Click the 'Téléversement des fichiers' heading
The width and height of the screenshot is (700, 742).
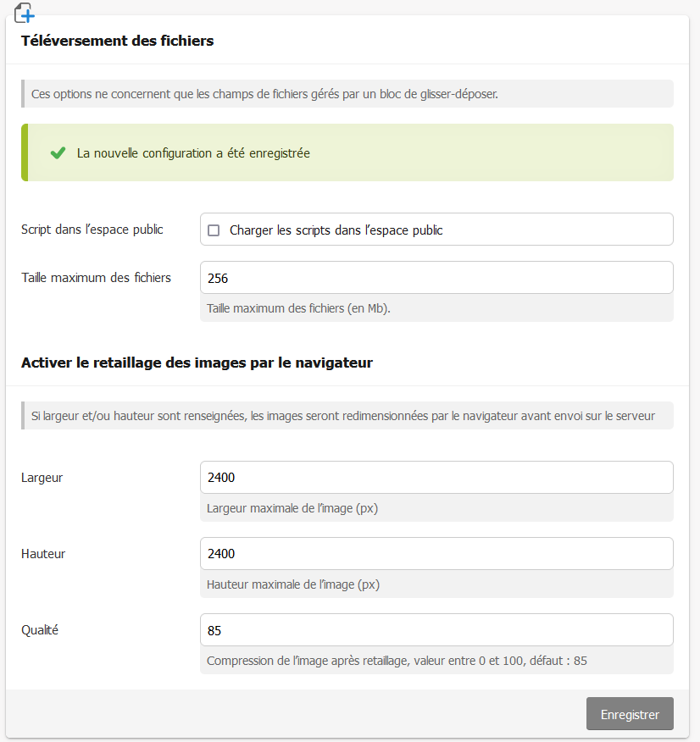117,41
